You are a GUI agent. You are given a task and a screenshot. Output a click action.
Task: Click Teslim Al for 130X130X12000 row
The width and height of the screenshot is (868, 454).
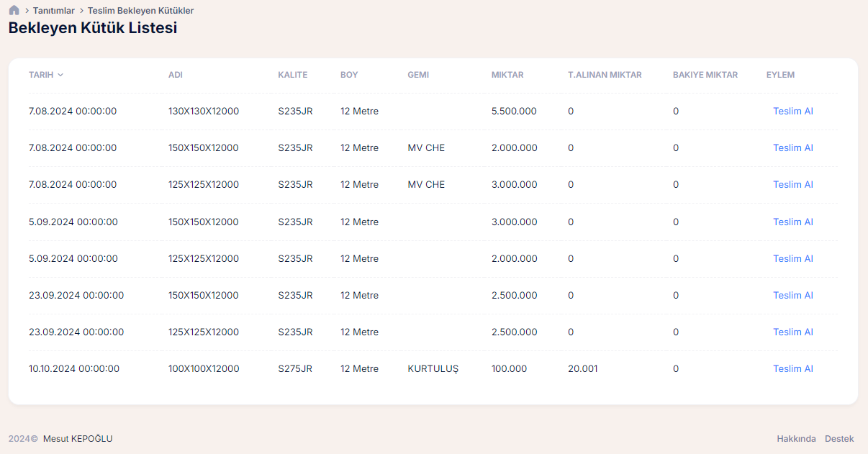(x=792, y=111)
